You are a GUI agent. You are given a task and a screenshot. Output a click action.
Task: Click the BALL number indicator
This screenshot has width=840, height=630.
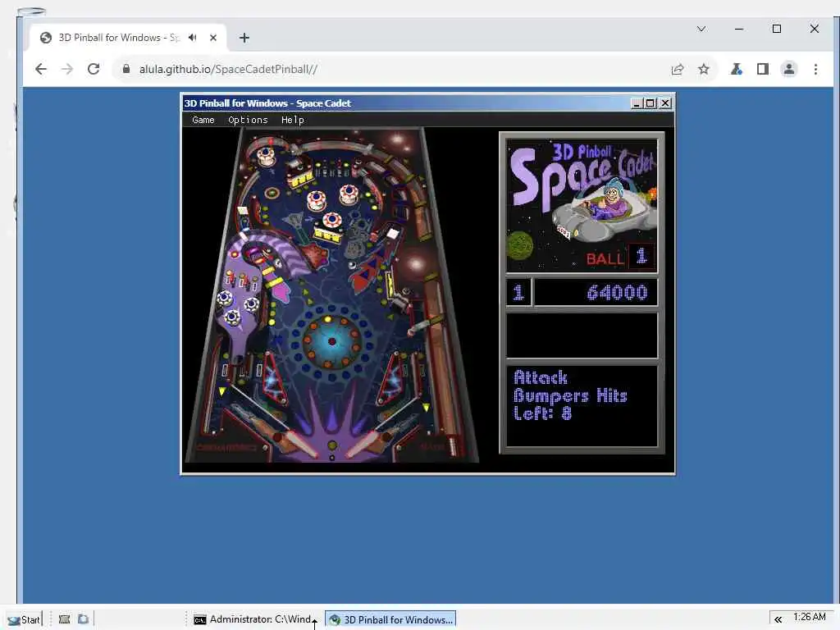(641, 257)
